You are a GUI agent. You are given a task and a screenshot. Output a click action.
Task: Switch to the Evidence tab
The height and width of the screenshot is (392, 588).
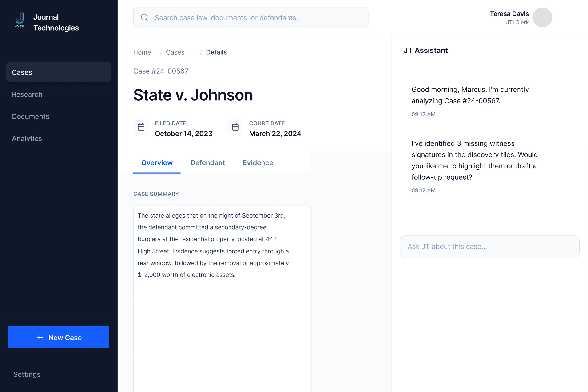click(258, 163)
